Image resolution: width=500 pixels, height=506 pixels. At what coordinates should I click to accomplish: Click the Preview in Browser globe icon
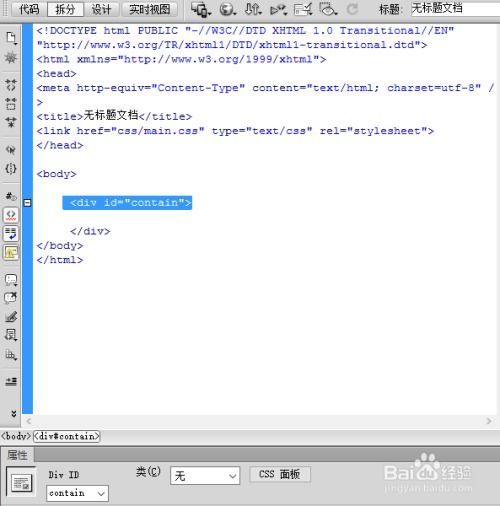[x=228, y=9]
